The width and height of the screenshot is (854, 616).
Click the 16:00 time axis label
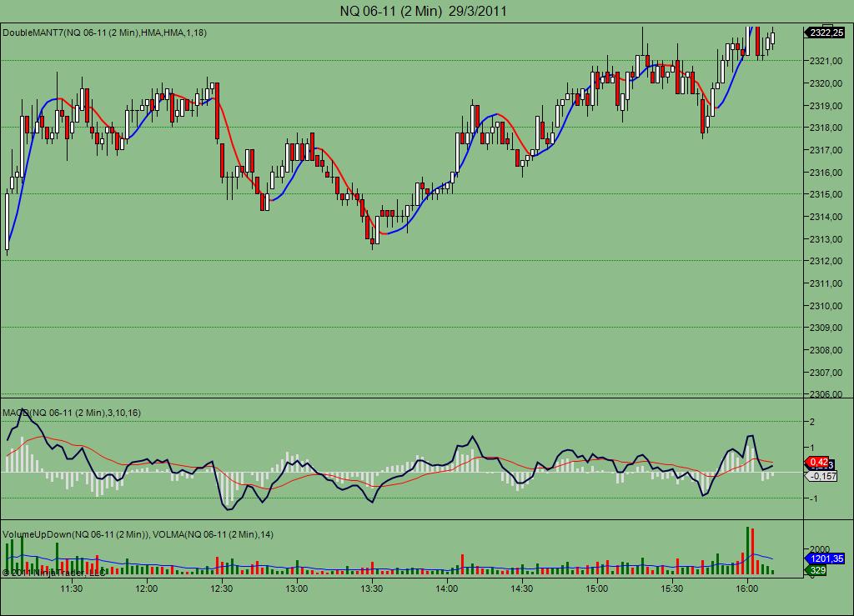(x=746, y=588)
